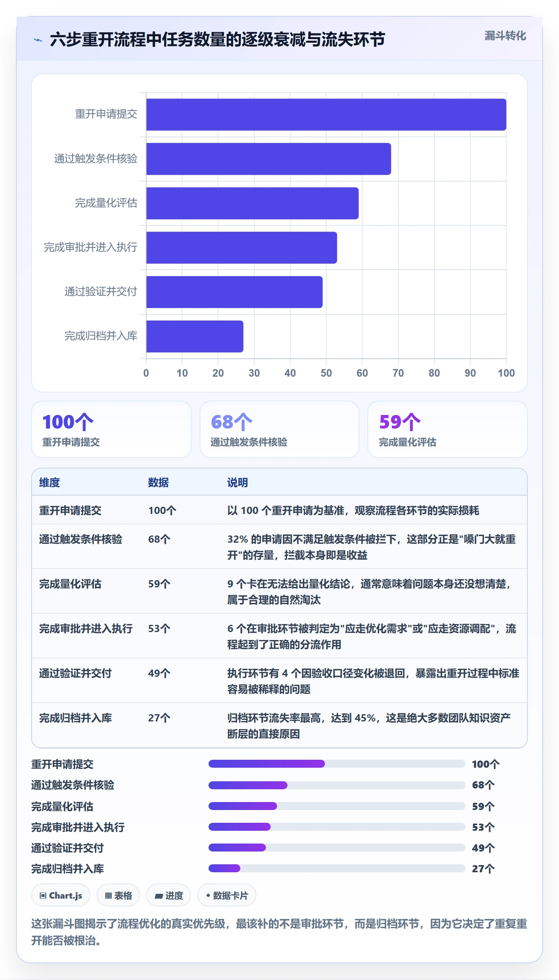Screen dimensions: 559x980
Task: Click the 重开申请提交 table row name
Action: pos(70,510)
